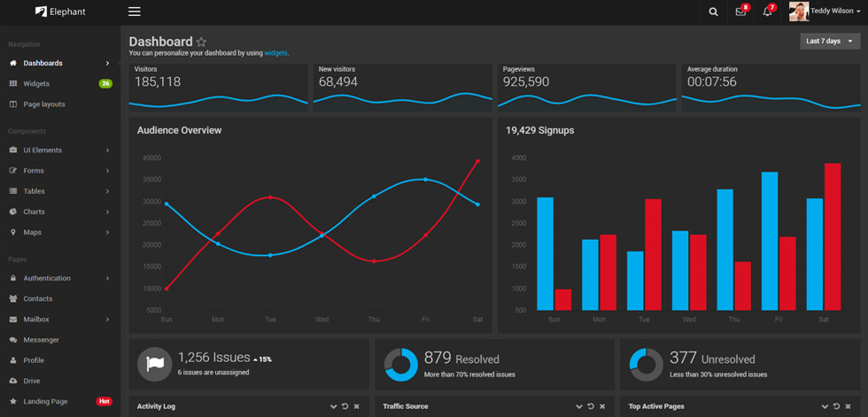Expand the Forms chevron
This screenshot has width=868, height=417.
[x=107, y=170]
